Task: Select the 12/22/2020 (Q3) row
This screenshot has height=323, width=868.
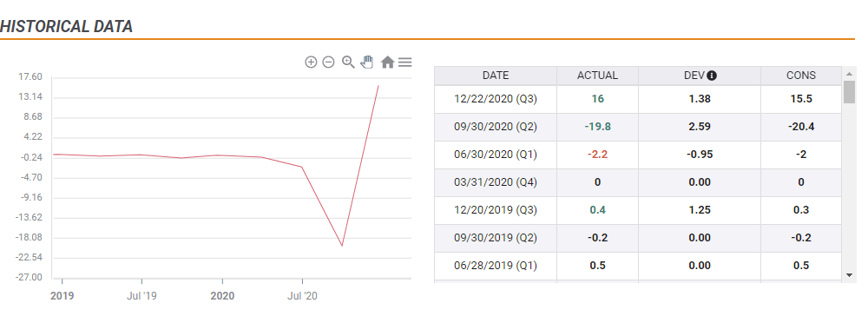Action: tap(638, 99)
